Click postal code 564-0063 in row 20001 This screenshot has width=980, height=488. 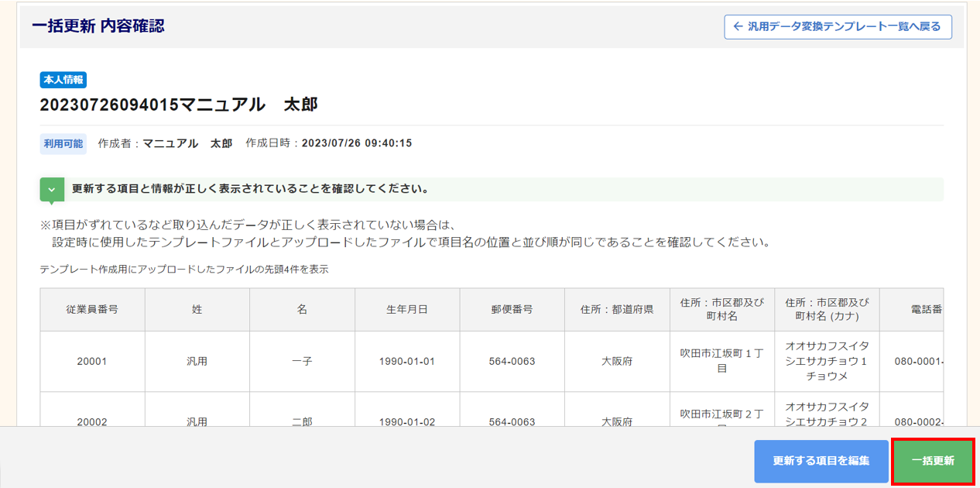[x=512, y=362]
